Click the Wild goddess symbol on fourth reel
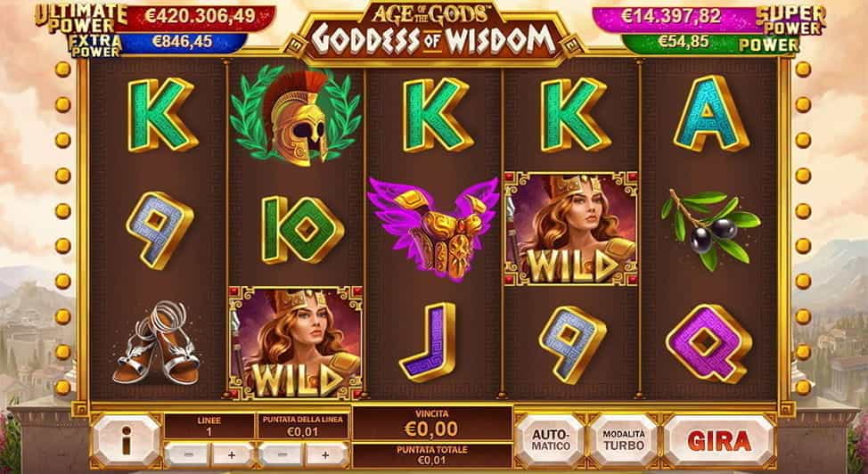 pos(571,229)
